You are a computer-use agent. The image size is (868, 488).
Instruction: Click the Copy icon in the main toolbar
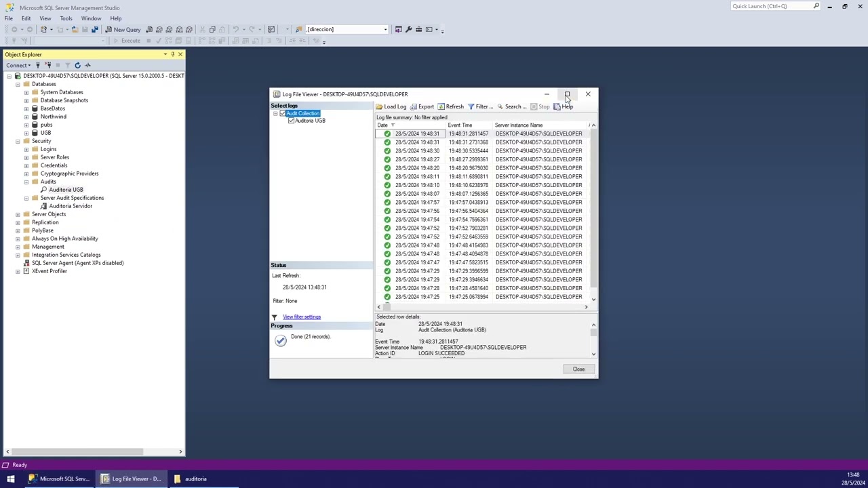coord(212,29)
